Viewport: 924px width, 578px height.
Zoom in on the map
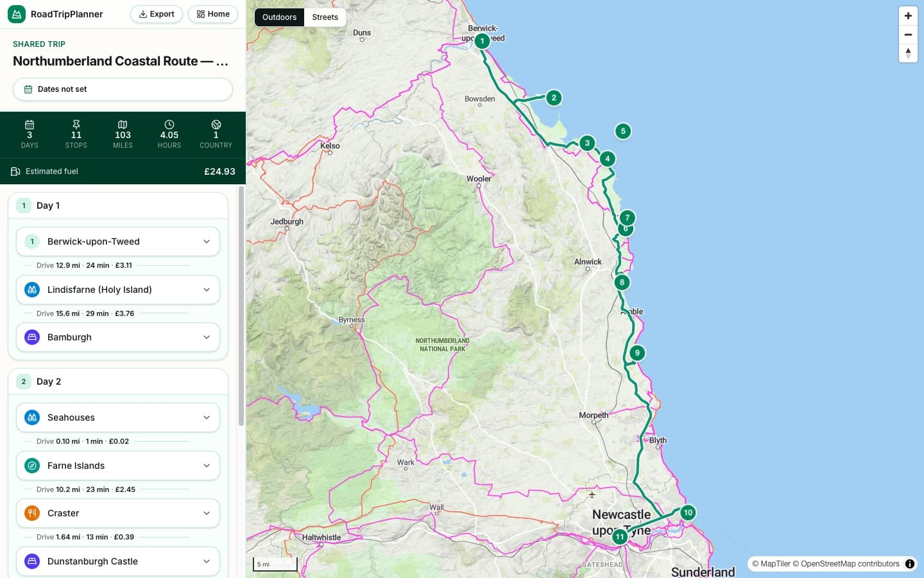click(908, 15)
